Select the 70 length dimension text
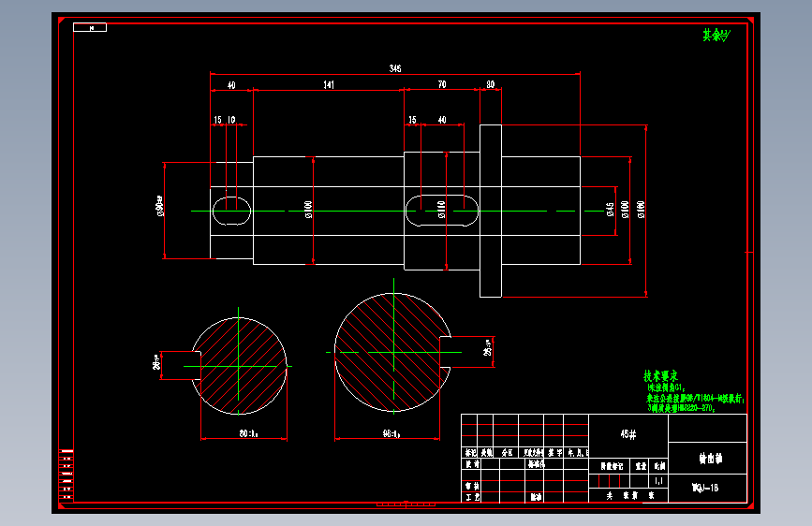The height and width of the screenshot is (526, 812). click(x=442, y=84)
